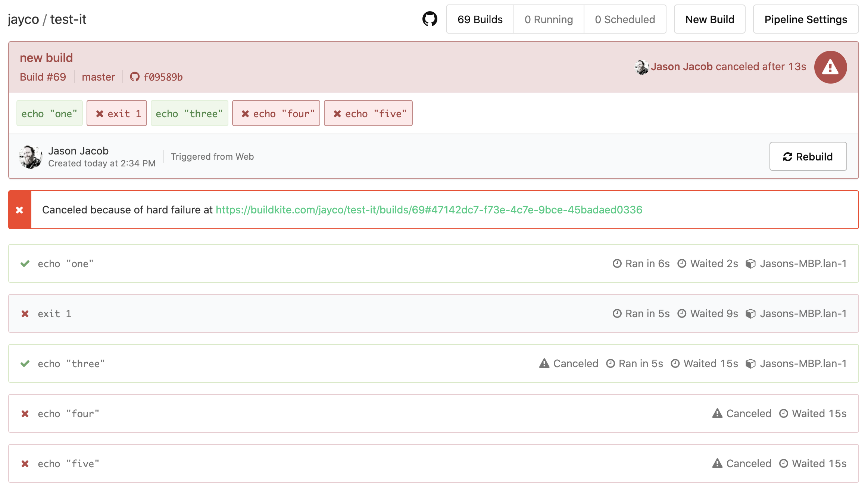Screen dimensions: 868x494
Task: Click Jason Jacob's avatar near creation time
Action: pyautogui.click(x=30, y=157)
